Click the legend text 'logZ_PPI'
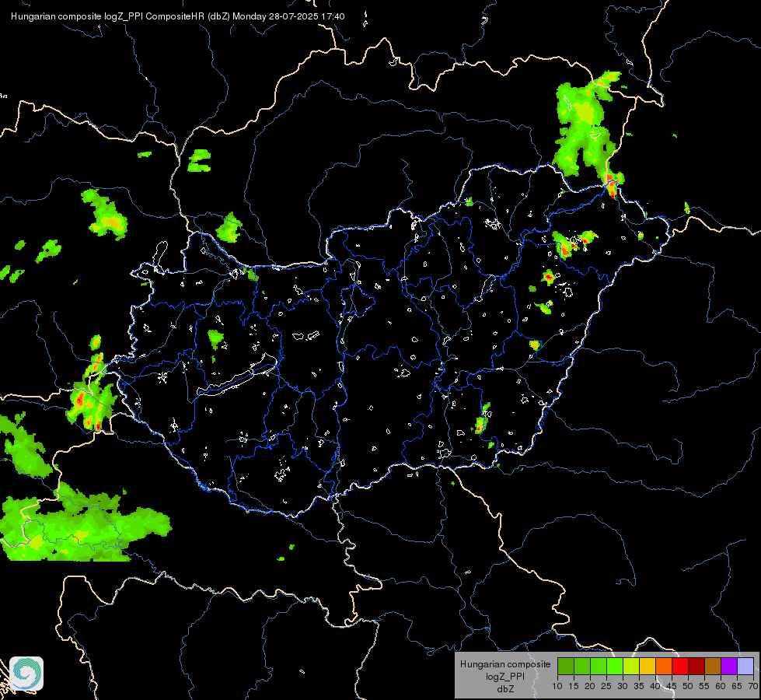This screenshot has width=761, height=700. (505, 676)
